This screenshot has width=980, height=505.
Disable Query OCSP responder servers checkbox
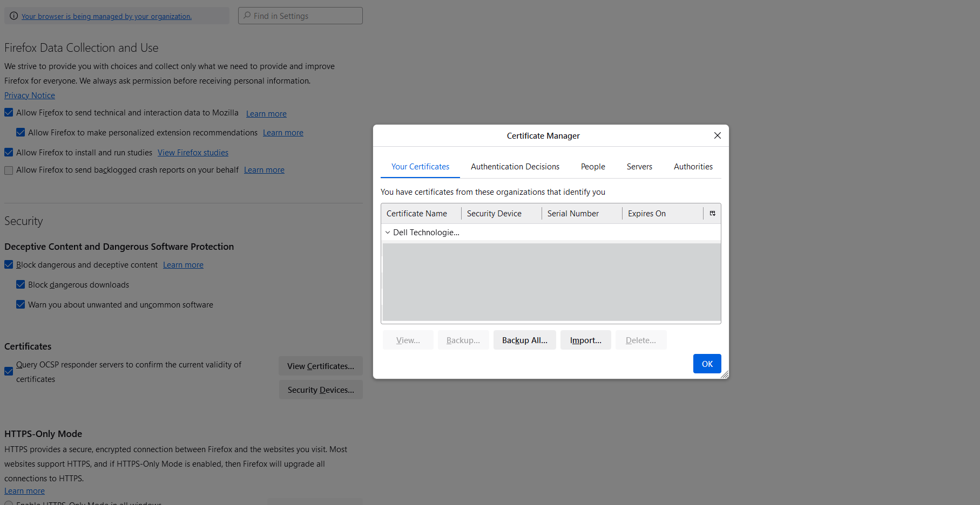click(9, 371)
